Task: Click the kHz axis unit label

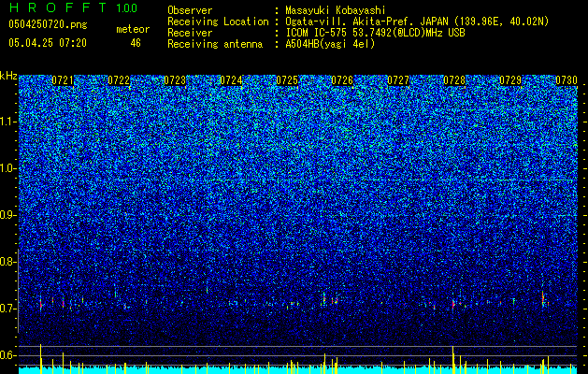Action: [x=8, y=76]
